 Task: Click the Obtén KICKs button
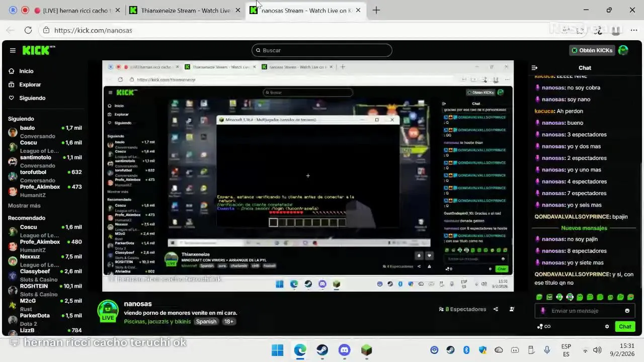click(592, 50)
